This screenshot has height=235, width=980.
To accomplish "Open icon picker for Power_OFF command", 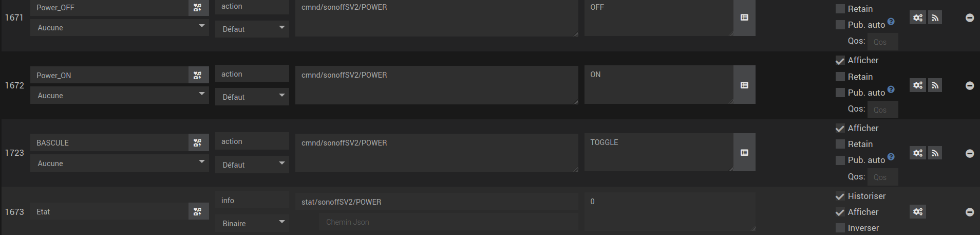I will click(198, 8).
